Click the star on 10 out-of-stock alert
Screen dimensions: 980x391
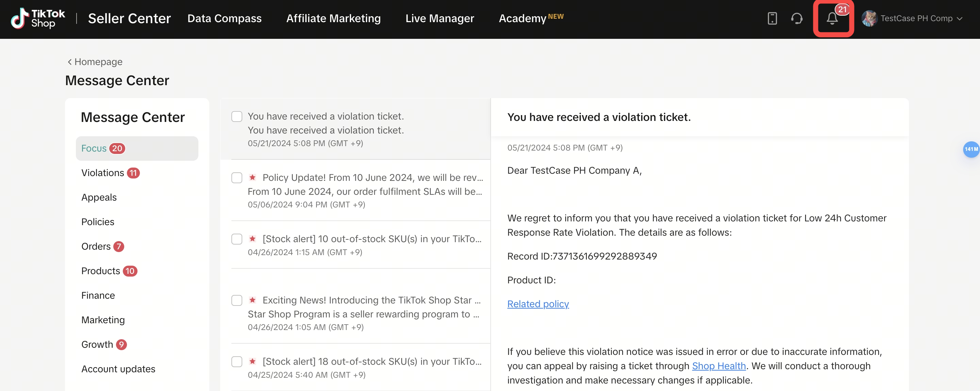[252, 239]
